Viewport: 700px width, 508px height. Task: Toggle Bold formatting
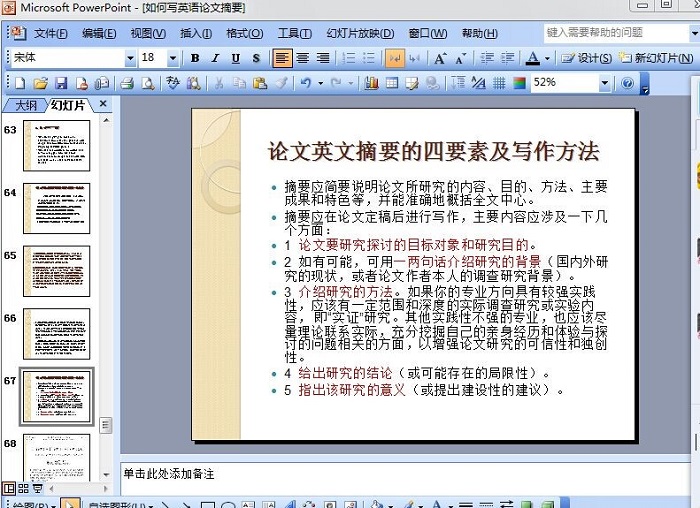pos(195,58)
